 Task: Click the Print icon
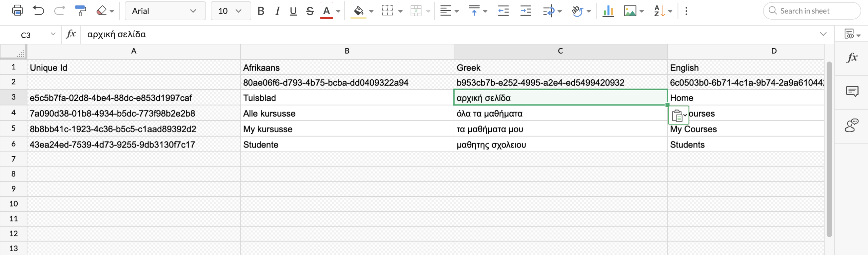[17, 11]
